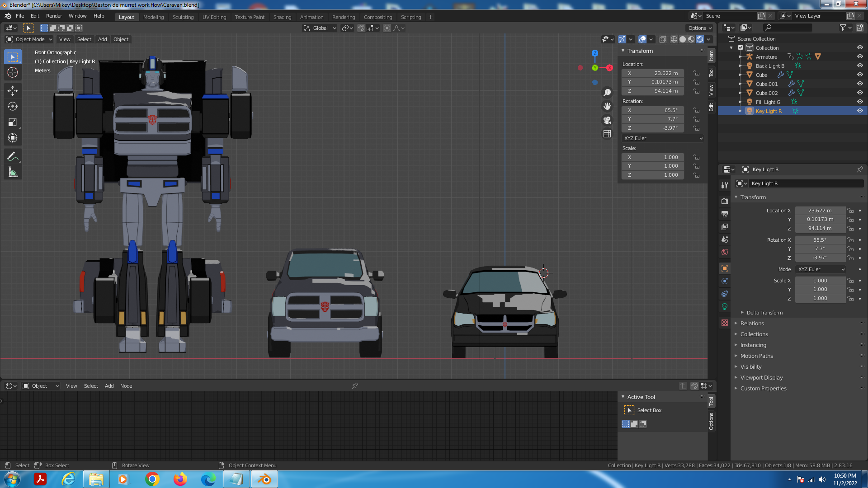
Task: Switch viewport shading to Wireframe
Action: coord(674,39)
